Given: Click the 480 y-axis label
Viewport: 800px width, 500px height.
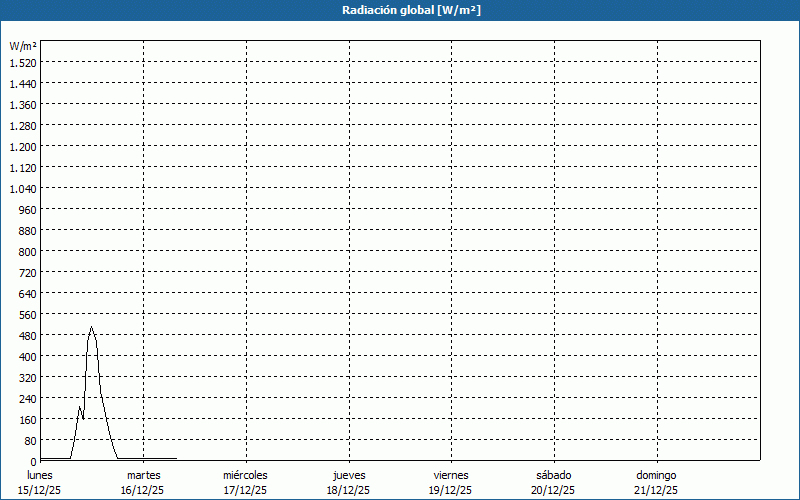Looking at the screenshot, I should 28,336.
